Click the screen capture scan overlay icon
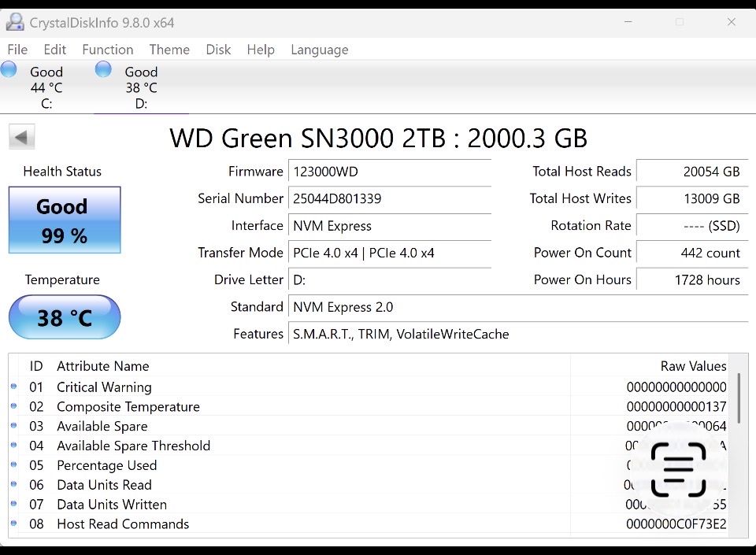 pos(678,470)
